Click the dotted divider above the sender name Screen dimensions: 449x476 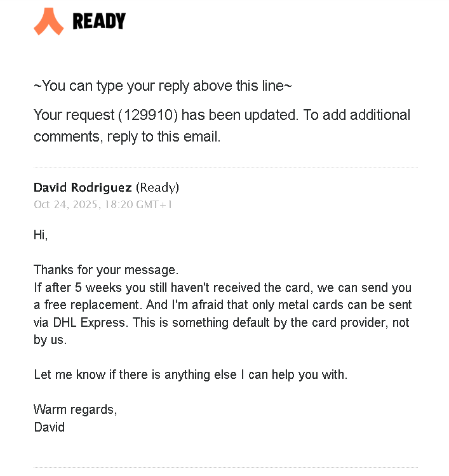tap(225, 168)
